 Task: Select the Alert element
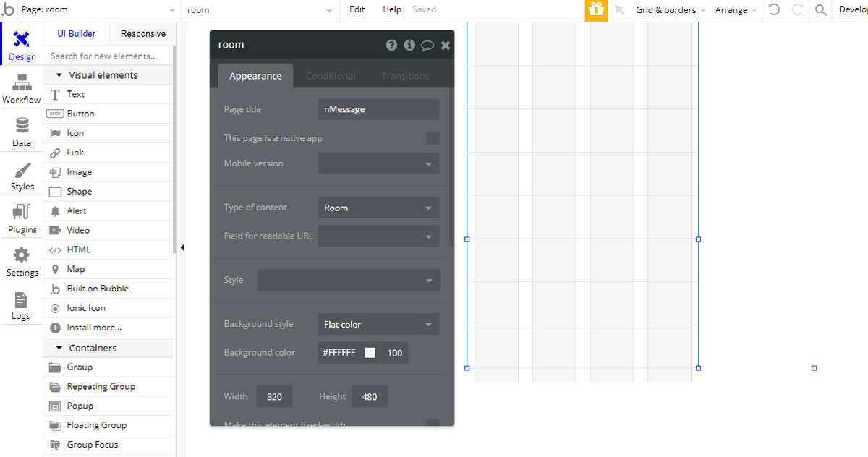pyautogui.click(x=109, y=211)
